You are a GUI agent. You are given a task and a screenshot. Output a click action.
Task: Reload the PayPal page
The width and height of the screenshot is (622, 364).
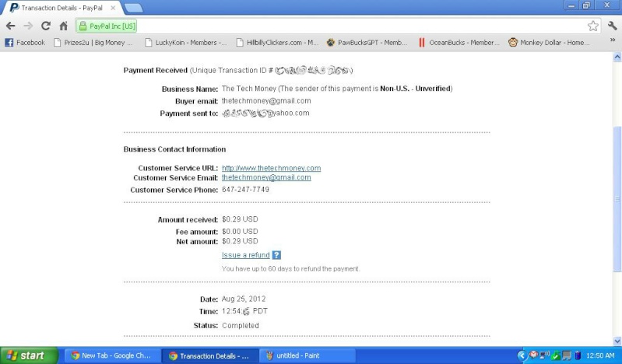pyautogui.click(x=46, y=26)
